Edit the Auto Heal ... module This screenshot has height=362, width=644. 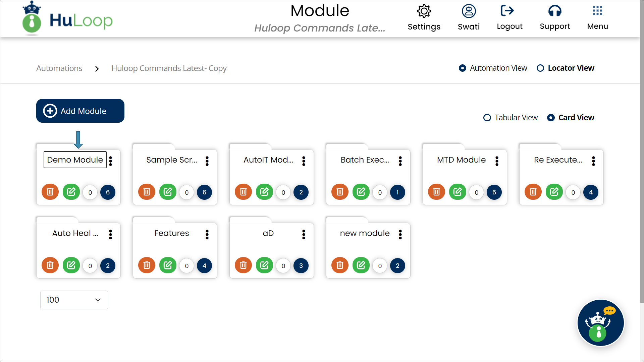pyautogui.click(x=71, y=265)
